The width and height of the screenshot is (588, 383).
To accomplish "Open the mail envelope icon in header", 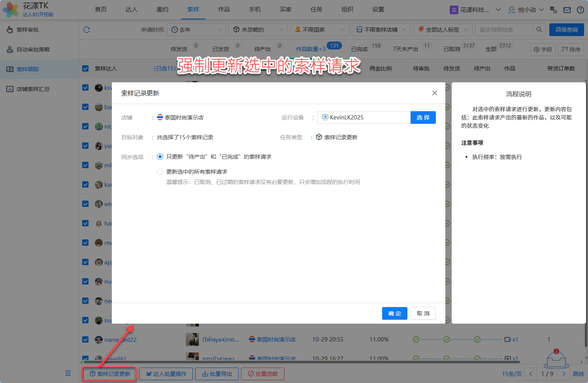I will pos(567,10).
